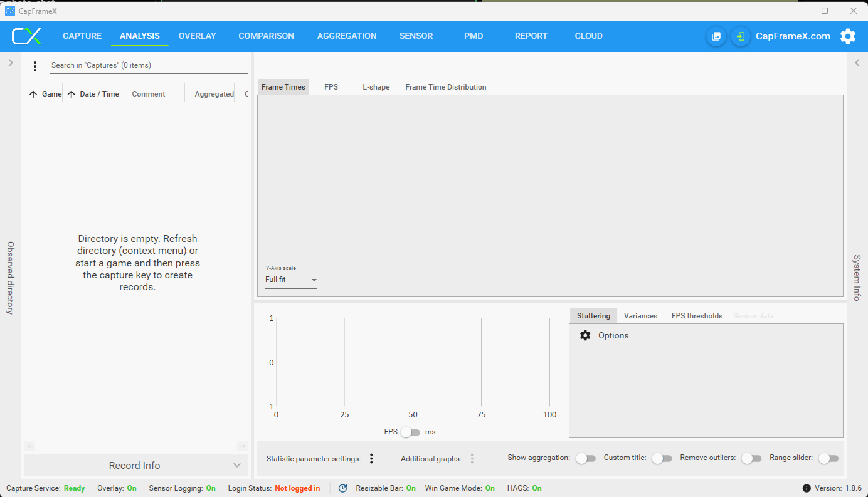Click the Aggregated column header
868x497 pixels.
click(214, 94)
